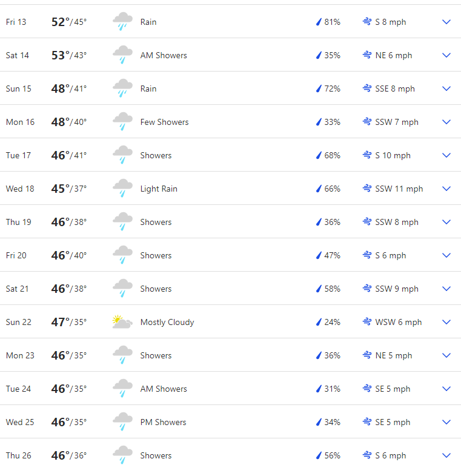Click the wind icon beside S 10 mph
Screen dimensions: 461x476
click(x=367, y=155)
